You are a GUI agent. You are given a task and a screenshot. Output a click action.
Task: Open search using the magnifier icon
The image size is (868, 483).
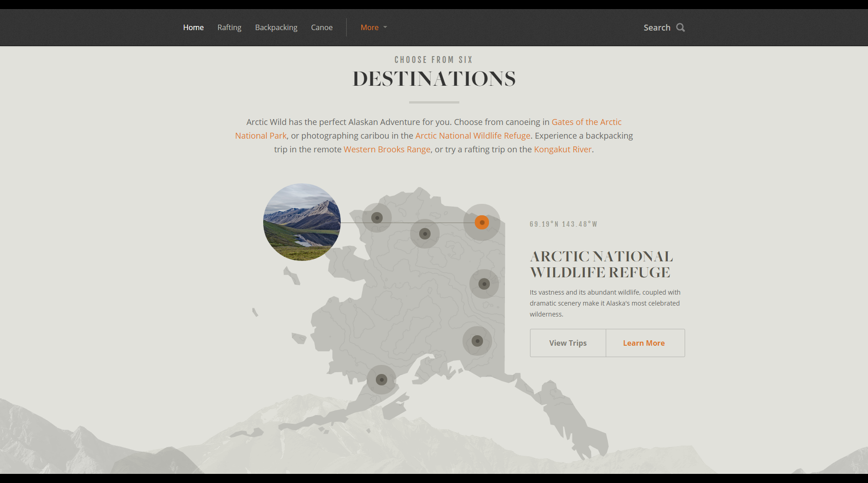pos(681,27)
